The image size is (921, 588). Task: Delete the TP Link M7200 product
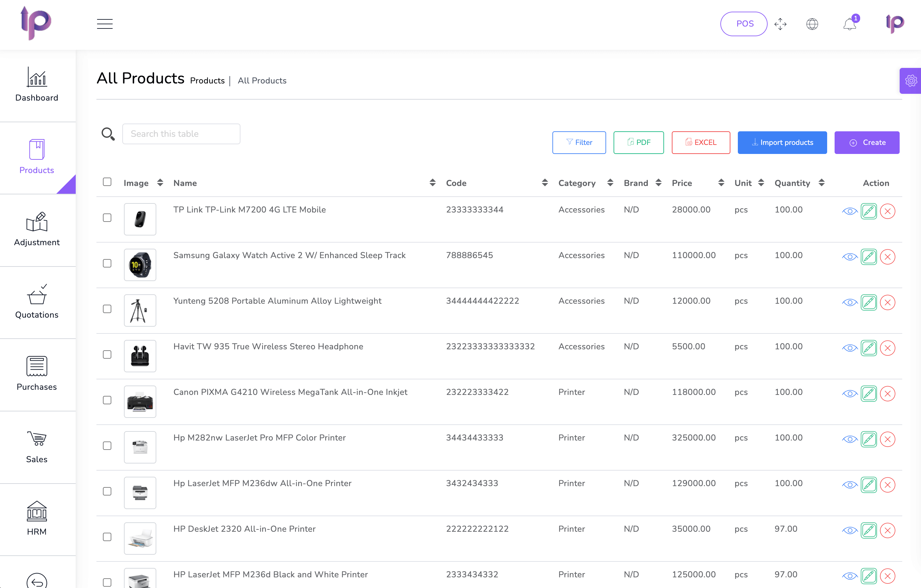coord(887,211)
